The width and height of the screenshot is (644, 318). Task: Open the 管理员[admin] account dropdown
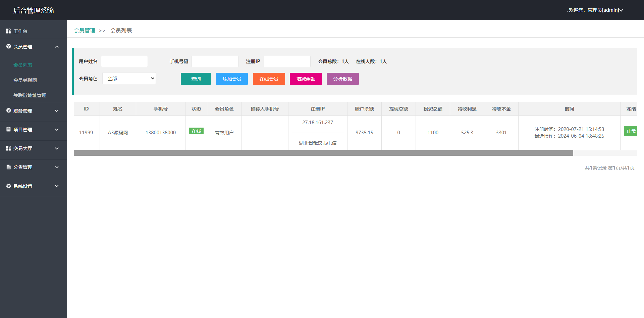coord(596,10)
